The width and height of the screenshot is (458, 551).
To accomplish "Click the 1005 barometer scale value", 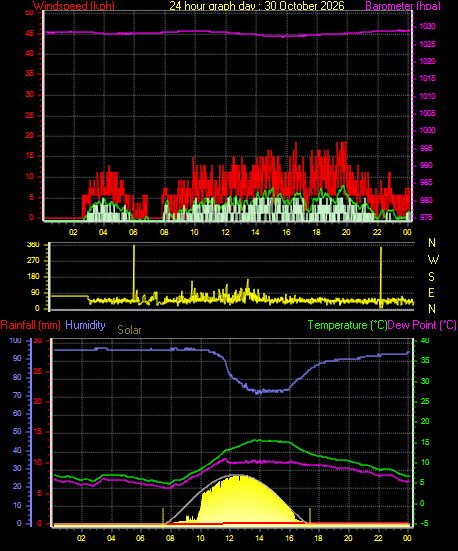I will 427,113.
